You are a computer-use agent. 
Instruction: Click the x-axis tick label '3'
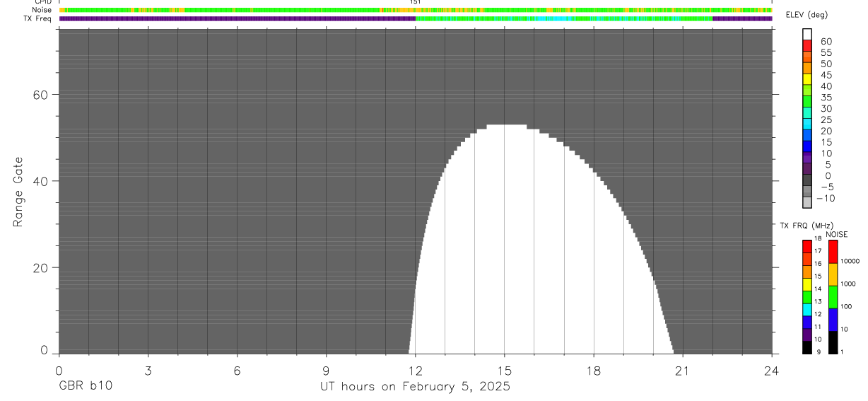tap(148, 371)
